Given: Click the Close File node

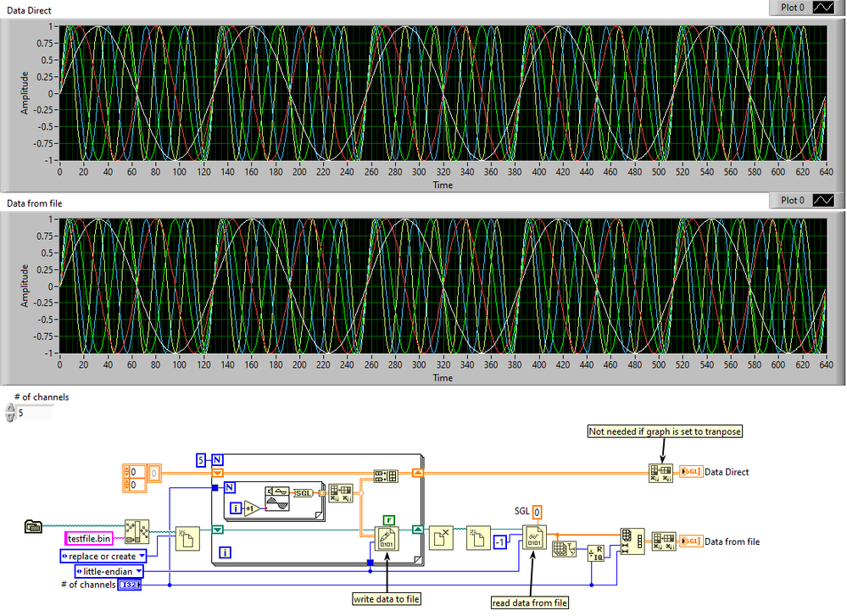Looking at the screenshot, I should 442,538.
